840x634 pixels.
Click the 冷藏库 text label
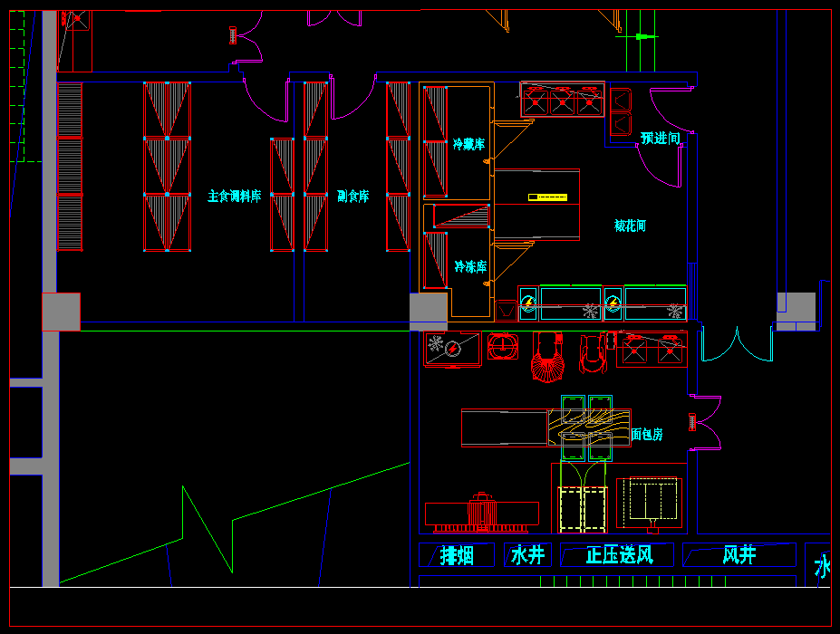(x=468, y=144)
